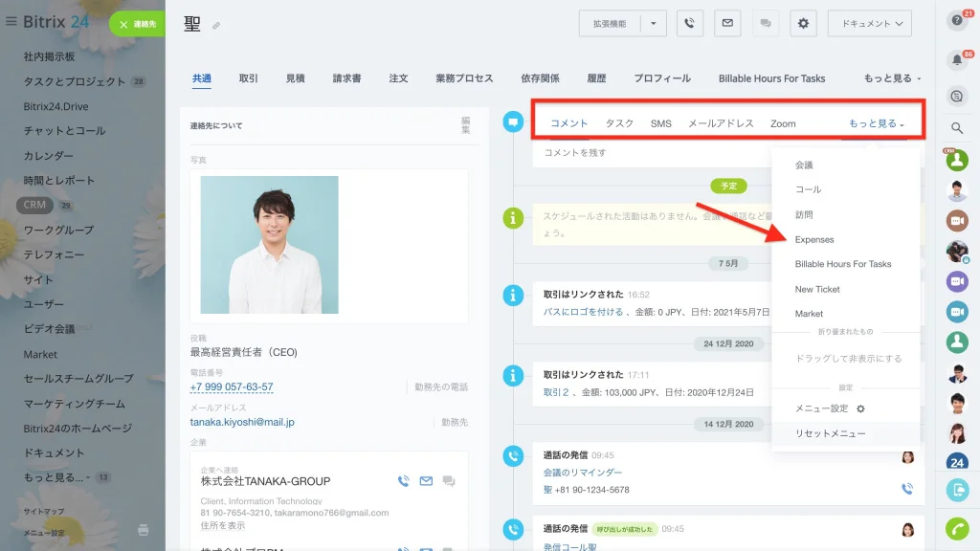
Task: Expand もっと見る in timeline tabs
Action: [x=877, y=123]
